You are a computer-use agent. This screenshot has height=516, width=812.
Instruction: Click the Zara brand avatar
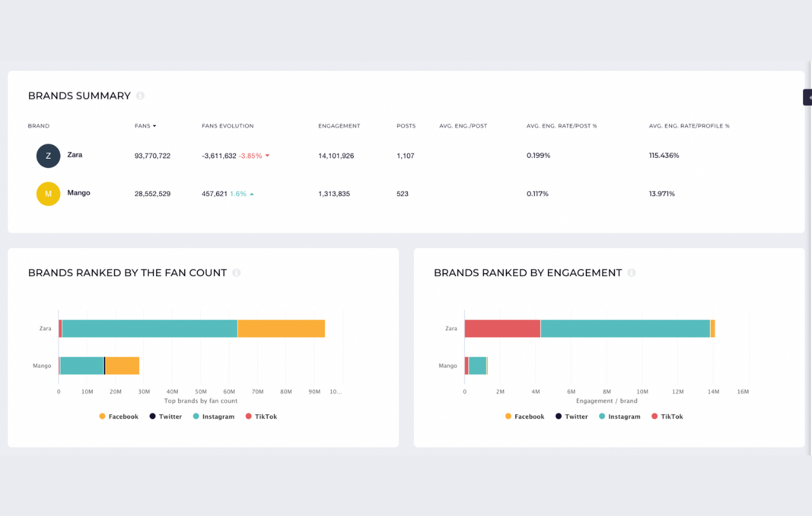[48, 156]
